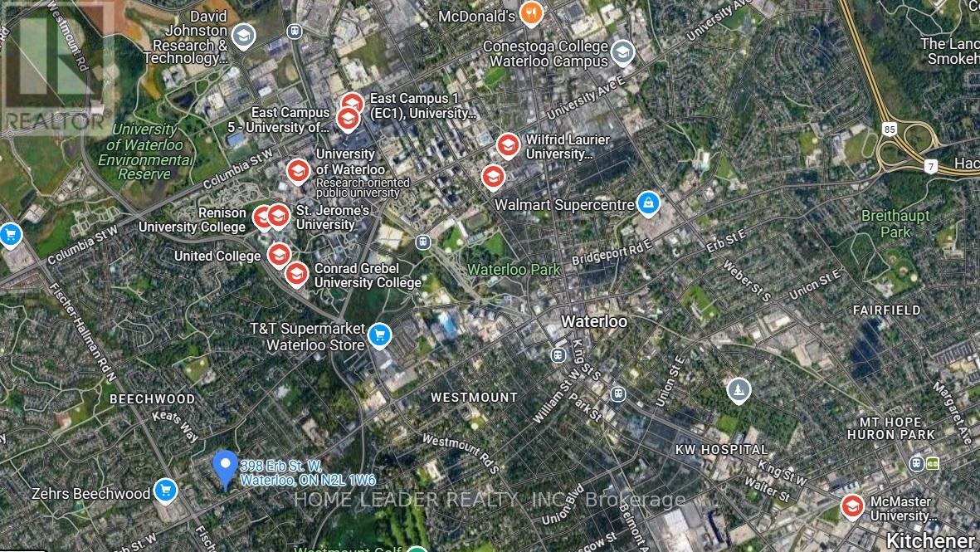Select the Conestoga College Waterloo Campus marker

coord(622,52)
